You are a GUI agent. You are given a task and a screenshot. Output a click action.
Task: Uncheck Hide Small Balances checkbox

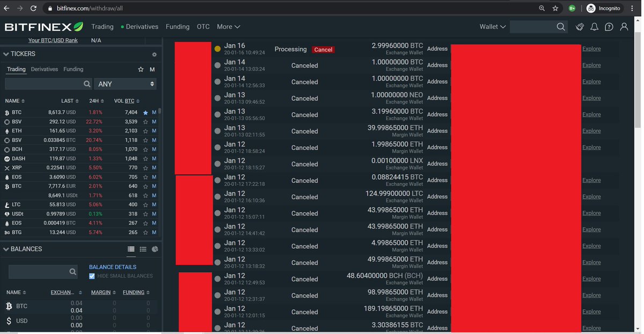pyautogui.click(x=92, y=276)
